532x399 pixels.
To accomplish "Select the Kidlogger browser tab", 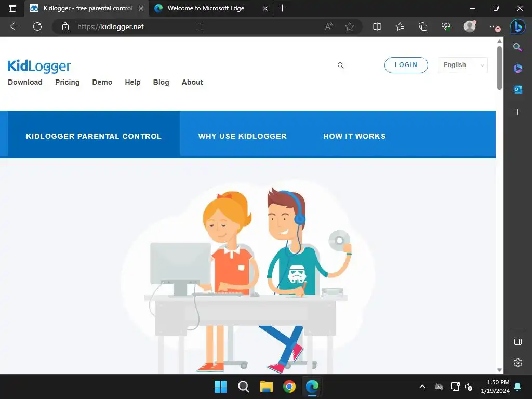I will pyautogui.click(x=87, y=8).
